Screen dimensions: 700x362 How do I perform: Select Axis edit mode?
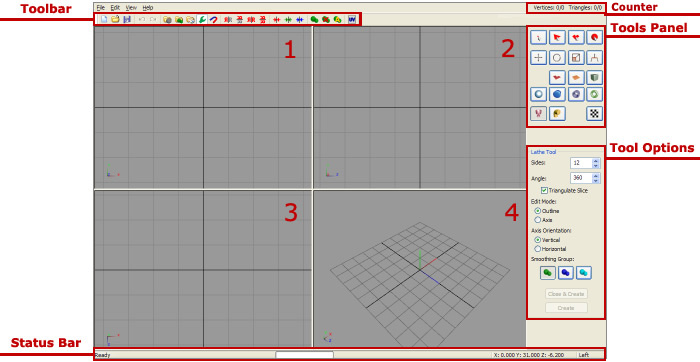tap(538, 220)
